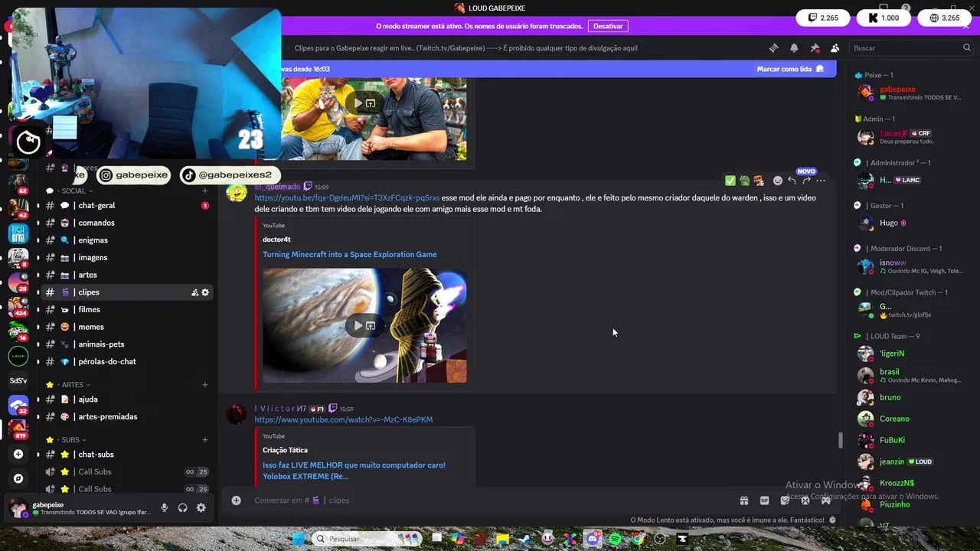Open the filmes channel

pyautogui.click(x=126, y=310)
